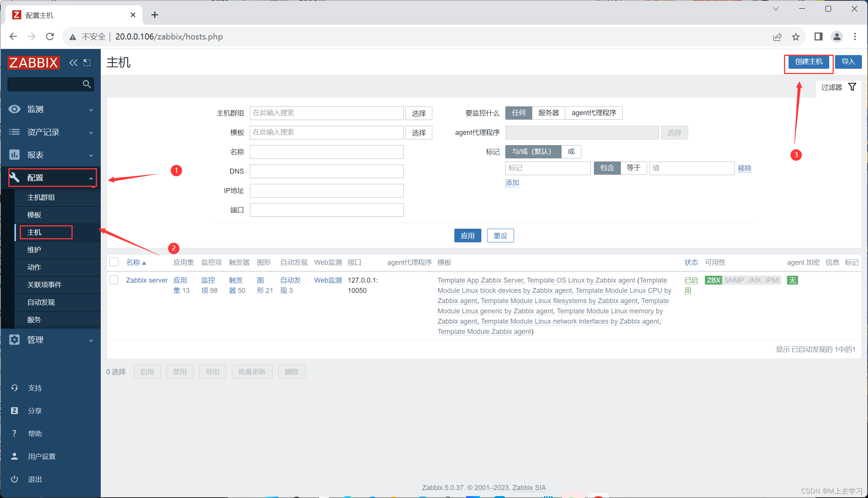This screenshot has height=498, width=868.
Task: Click the 创建主机 button
Action: (808, 62)
